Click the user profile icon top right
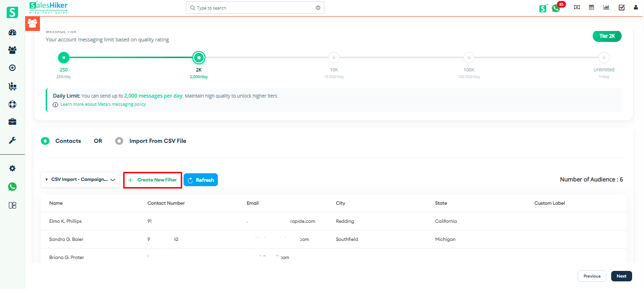The width and height of the screenshot is (644, 289). (636, 7)
